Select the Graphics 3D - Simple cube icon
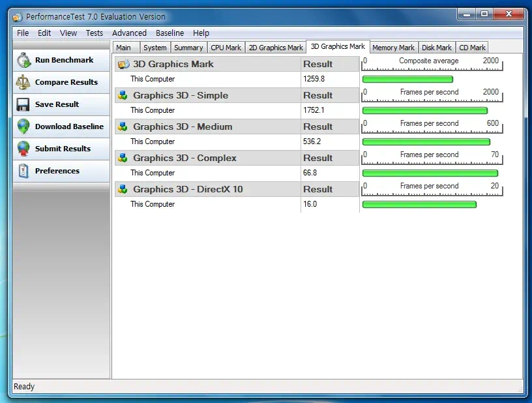This screenshot has height=403, width=532. point(121,95)
